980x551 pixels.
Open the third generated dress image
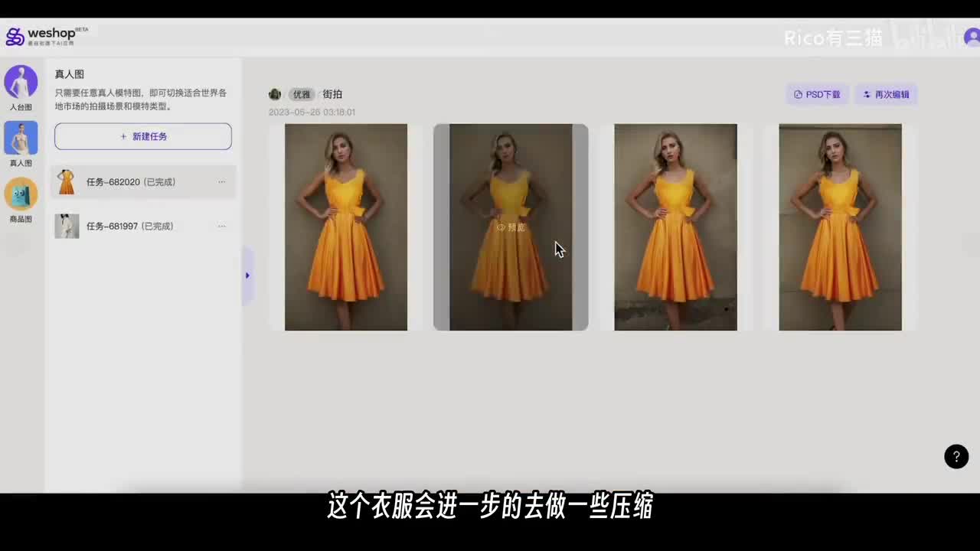pyautogui.click(x=675, y=227)
